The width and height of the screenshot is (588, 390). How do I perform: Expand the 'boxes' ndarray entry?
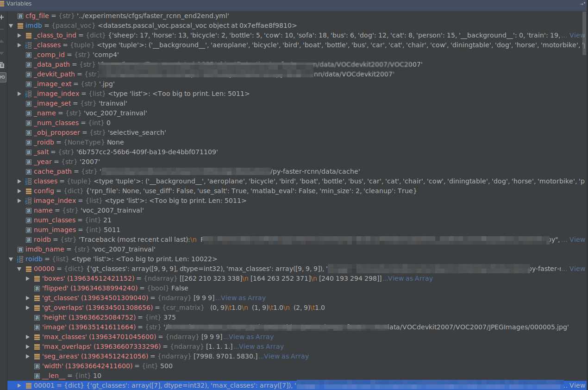click(27, 278)
